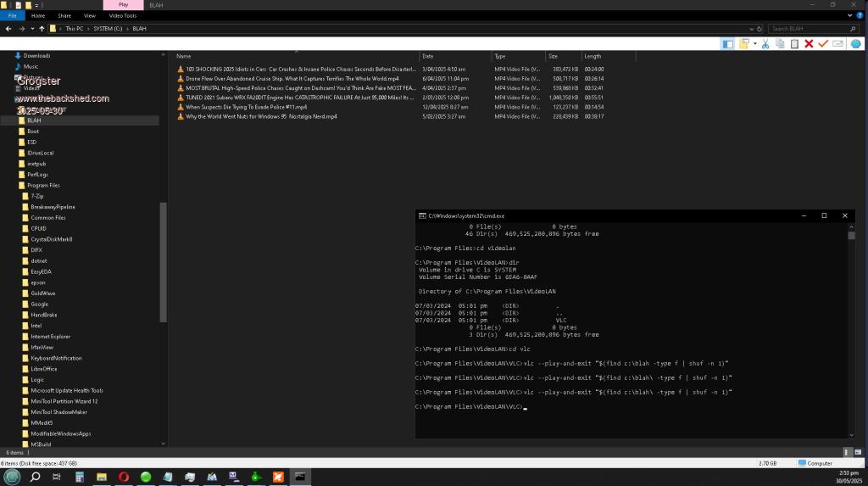Open the view options dropdown arrow
The width and height of the screenshot is (868, 486).
click(754, 43)
